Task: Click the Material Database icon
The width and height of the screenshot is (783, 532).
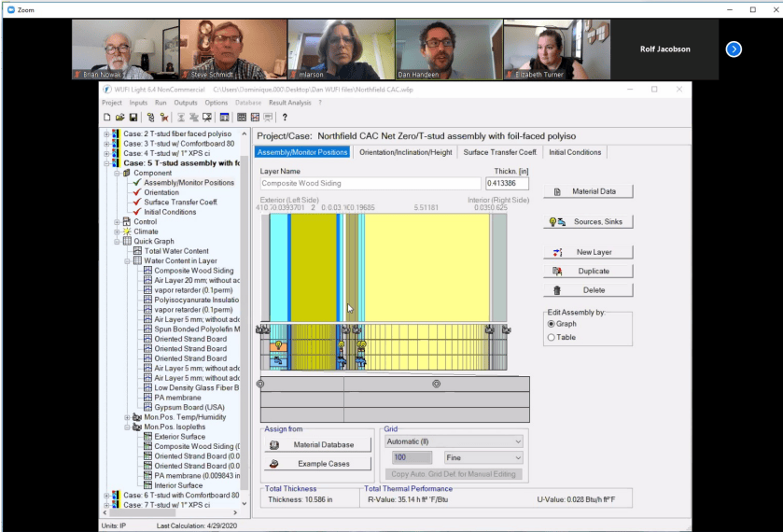Action: (274, 444)
